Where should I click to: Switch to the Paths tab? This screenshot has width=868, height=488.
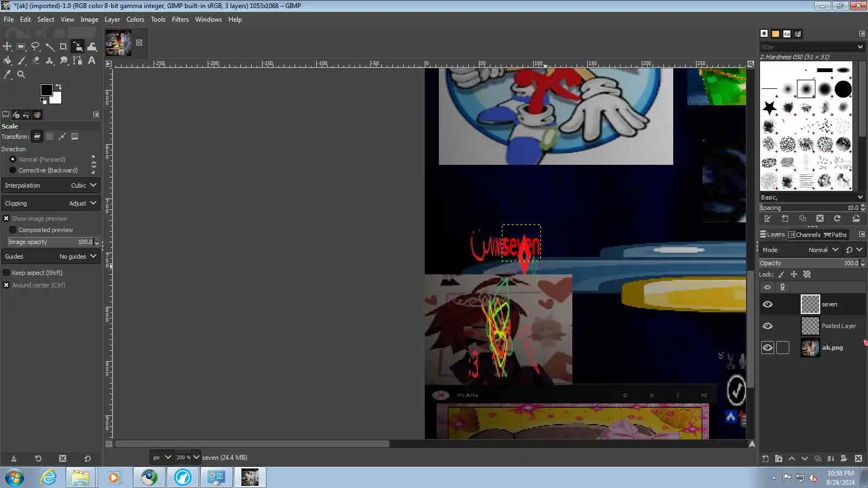point(835,235)
